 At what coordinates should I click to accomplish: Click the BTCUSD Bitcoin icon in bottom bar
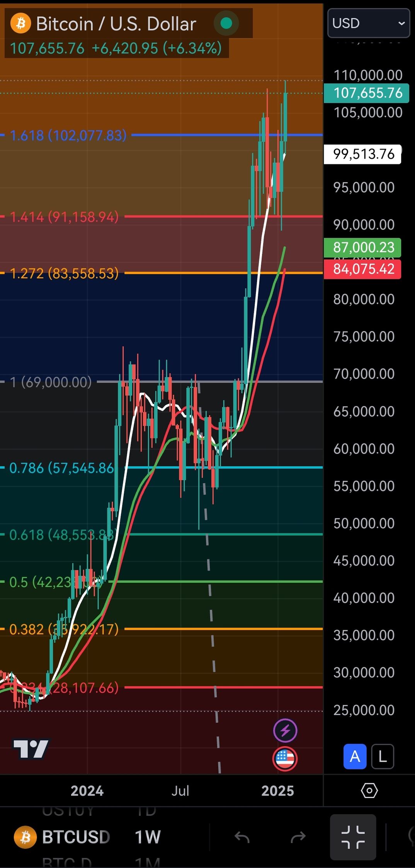click(x=25, y=837)
